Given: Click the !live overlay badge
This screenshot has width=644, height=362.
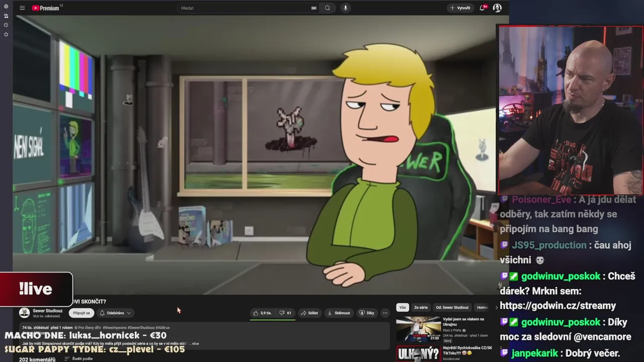Looking at the screenshot, I should tap(36, 289).
